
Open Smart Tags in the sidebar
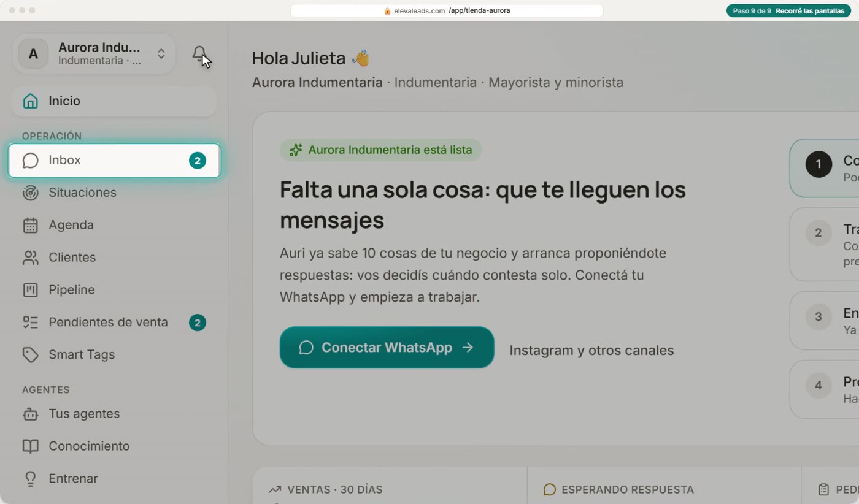(114, 355)
